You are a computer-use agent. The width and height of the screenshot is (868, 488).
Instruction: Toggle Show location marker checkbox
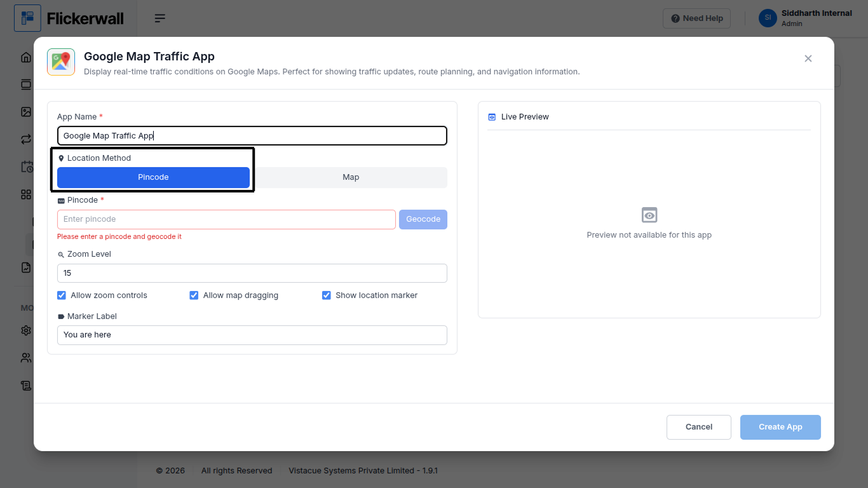(x=327, y=295)
